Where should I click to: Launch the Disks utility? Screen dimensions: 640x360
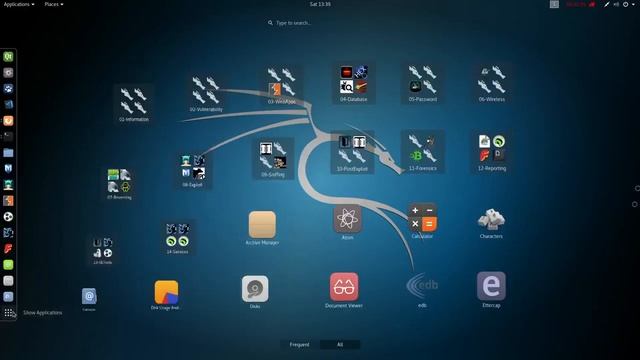[255, 291]
